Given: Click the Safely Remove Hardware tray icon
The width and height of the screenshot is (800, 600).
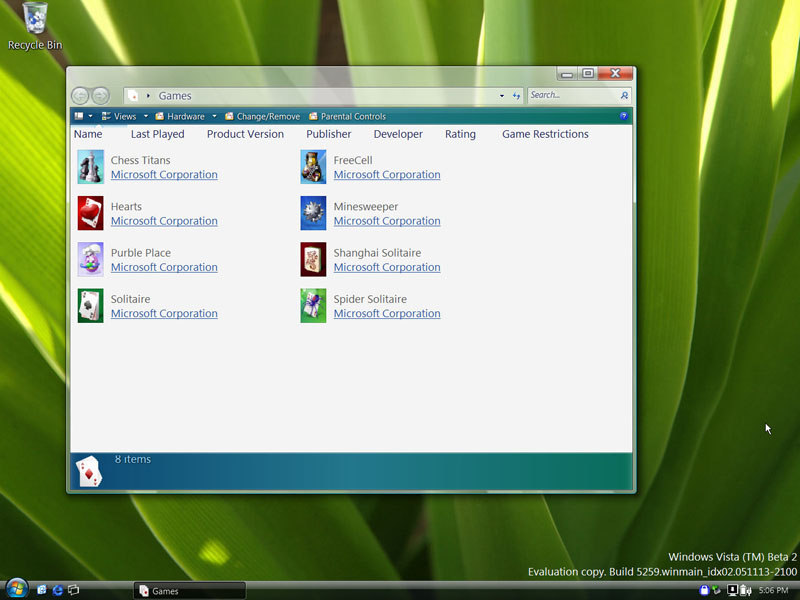Looking at the screenshot, I should [717, 590].
